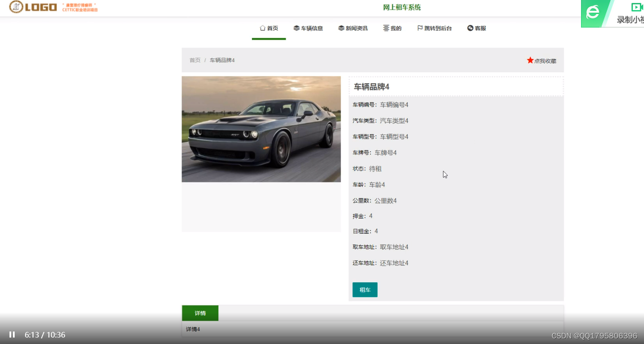The image size is (644, 344).
Task: Open the 车辆信息 menu item
Action: tap(308, 28)
